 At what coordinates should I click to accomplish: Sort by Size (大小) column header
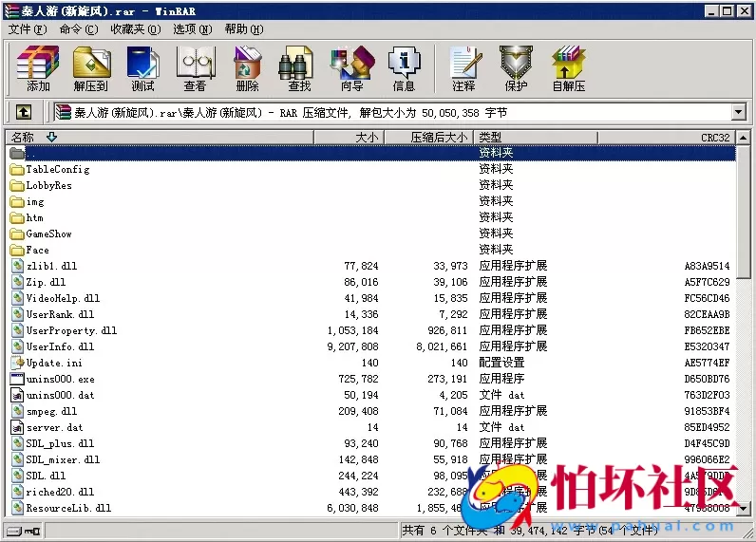350,138
